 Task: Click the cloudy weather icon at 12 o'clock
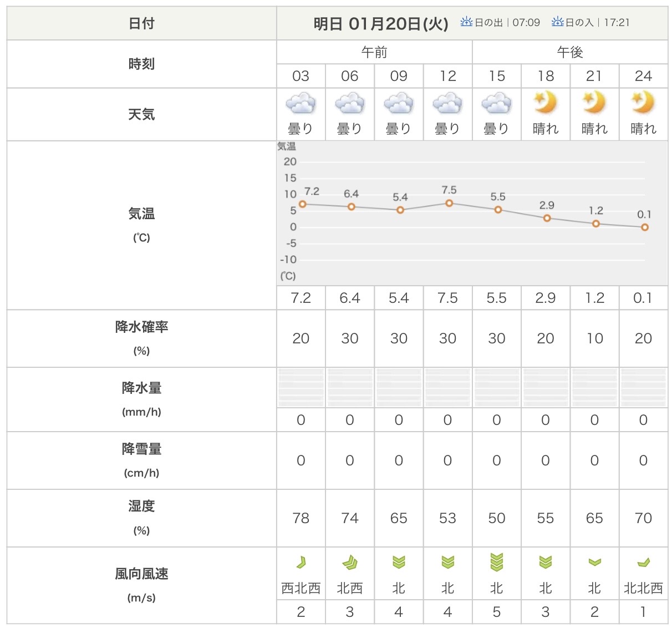[x=447, y=104]
